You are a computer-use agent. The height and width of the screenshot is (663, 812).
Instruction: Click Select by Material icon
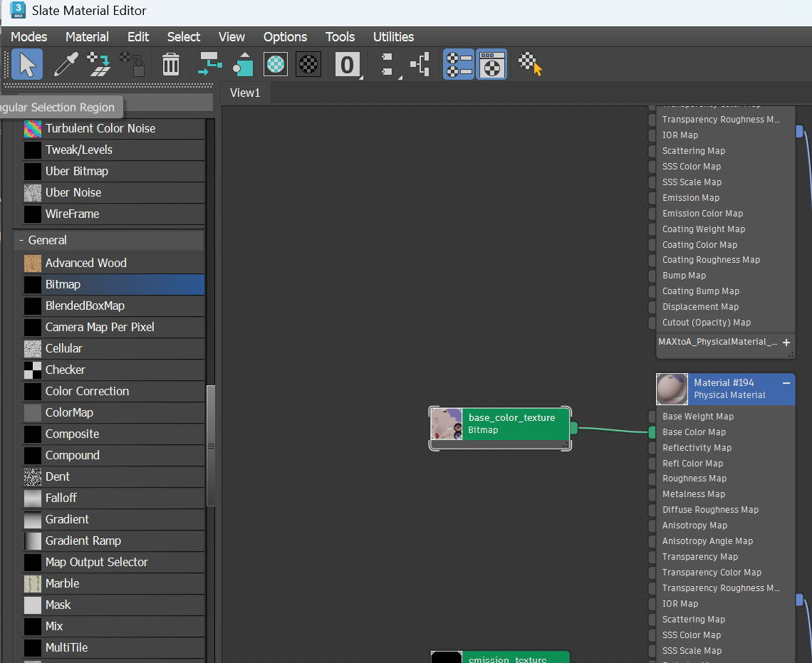tap(530, 65)
